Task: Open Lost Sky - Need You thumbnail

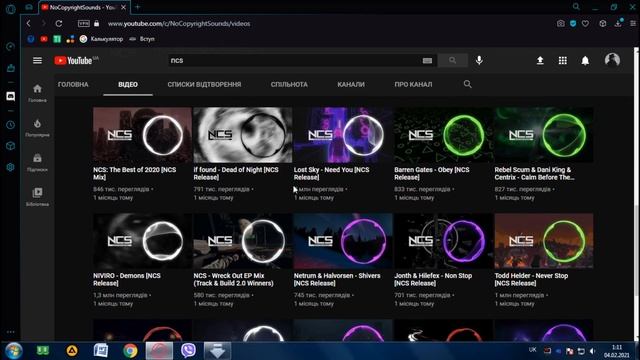Action: click(x=343, y=135)
